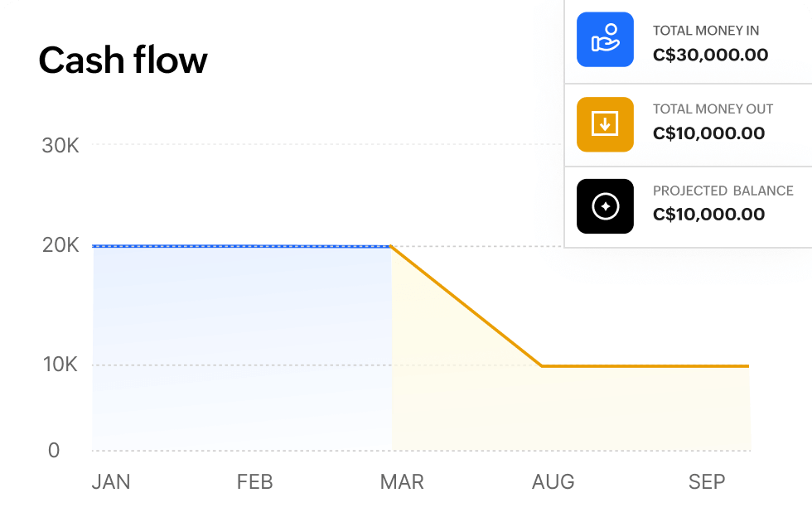Select the FEB month label
The width and height of the screenshot is (812, 517).
pyautogui.click(x=255, y=481)
